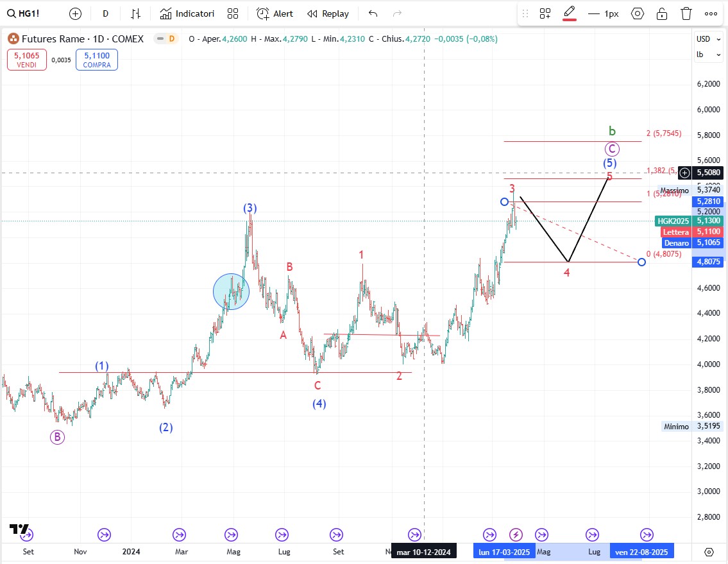Click the VENDI 5,1065 sell button

(x=27, y=60)
